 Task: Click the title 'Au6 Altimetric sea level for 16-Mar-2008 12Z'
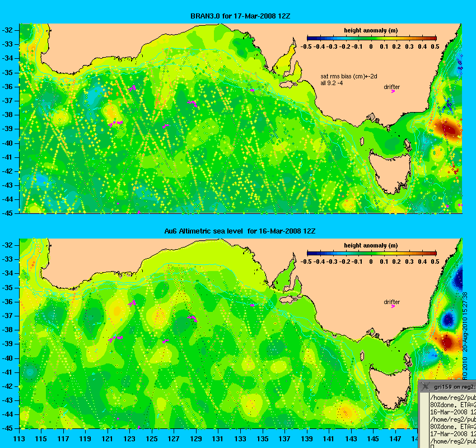pos(240,231)
